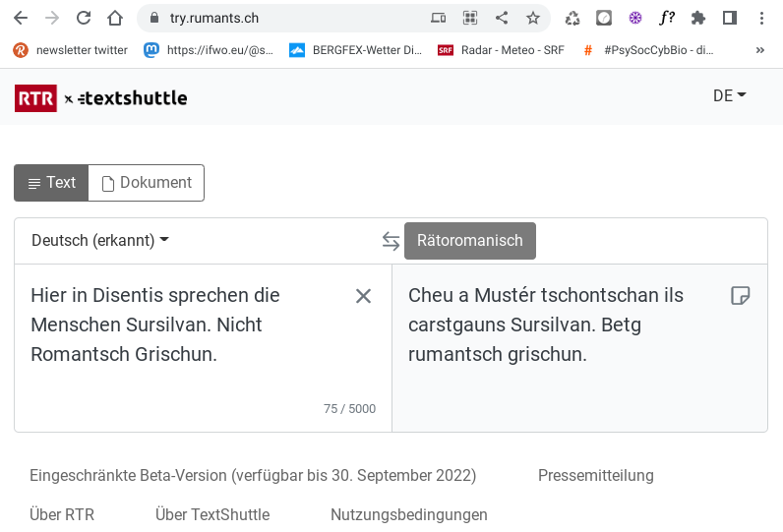Show more bookmarks with chevron

[760, 50]
